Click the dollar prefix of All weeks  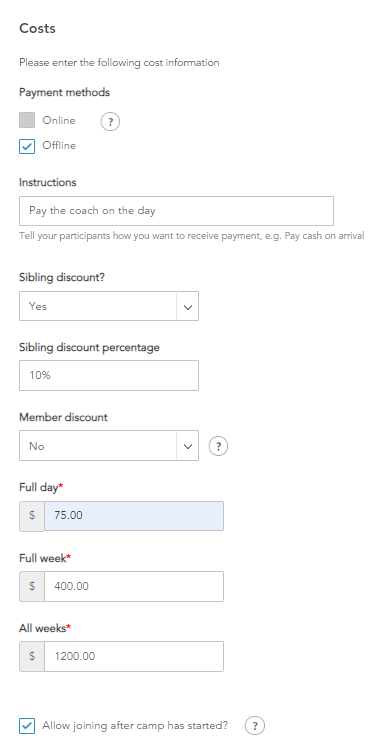[32, 656]
